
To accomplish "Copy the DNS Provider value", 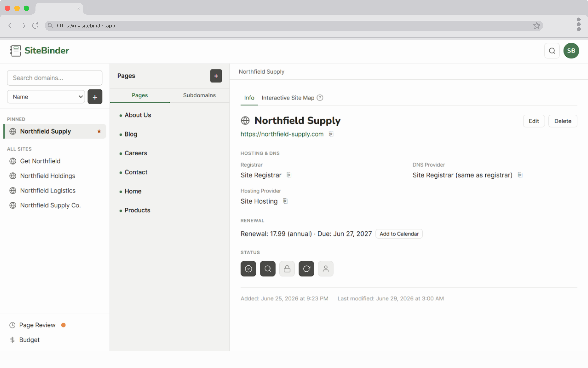I will coord(520,175).
